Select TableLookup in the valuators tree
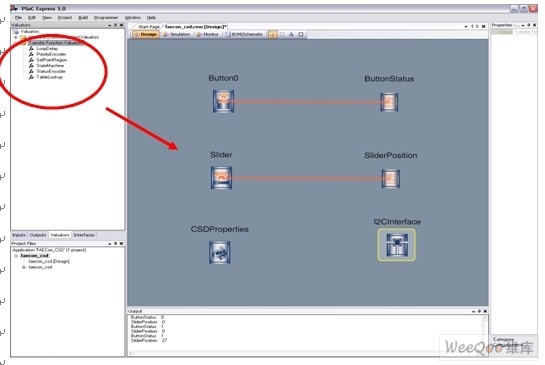545x365 pixels. (50, 77)
